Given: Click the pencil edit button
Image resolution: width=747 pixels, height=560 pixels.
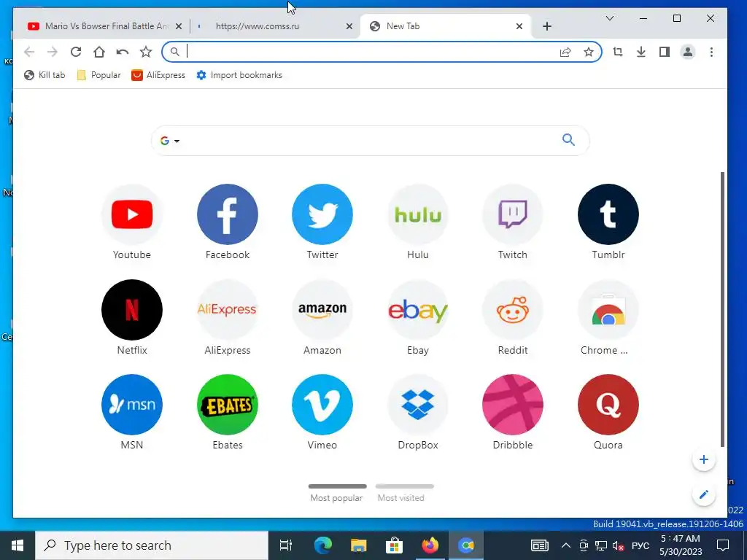Looking at the screenshot, I should 704,494.
